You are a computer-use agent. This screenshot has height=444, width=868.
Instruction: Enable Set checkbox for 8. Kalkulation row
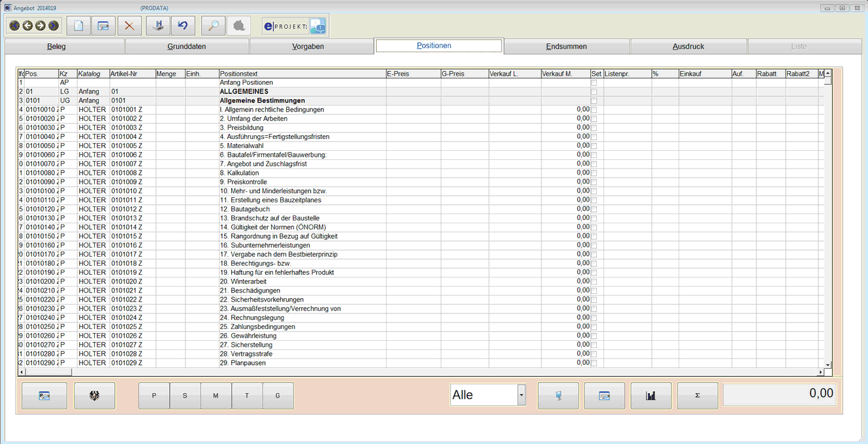pyautogui.click(x=594, y=173)
